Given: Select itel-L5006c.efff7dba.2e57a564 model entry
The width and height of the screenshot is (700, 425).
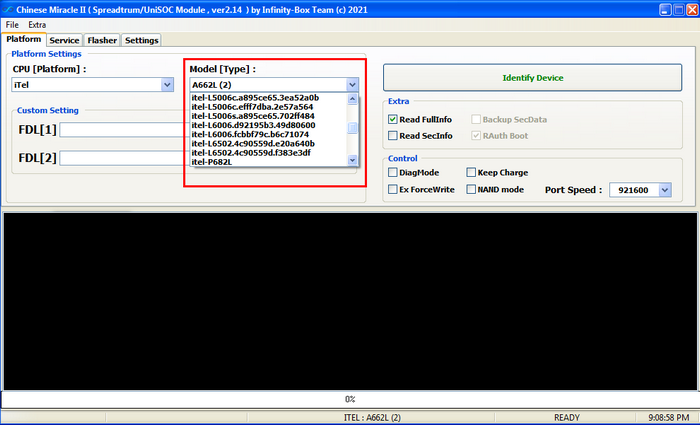Looking at the screenshot, I should click(x=268, y=107).
